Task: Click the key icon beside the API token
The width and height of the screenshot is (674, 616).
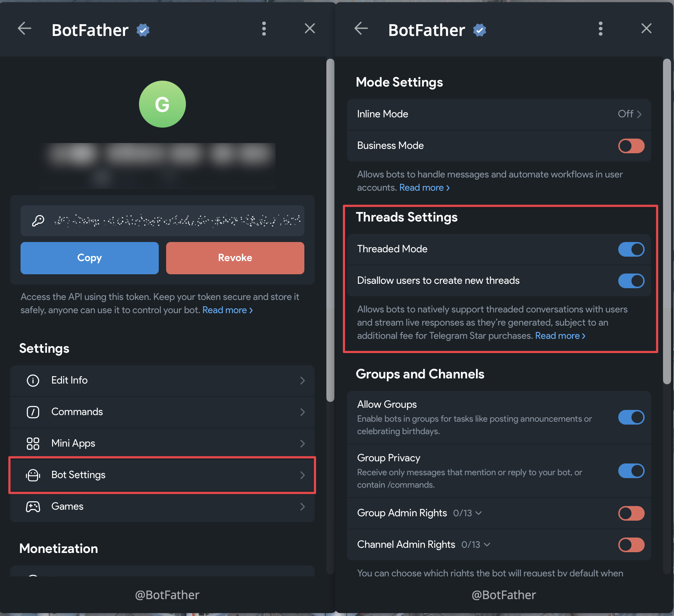Action: click(38, 221)
